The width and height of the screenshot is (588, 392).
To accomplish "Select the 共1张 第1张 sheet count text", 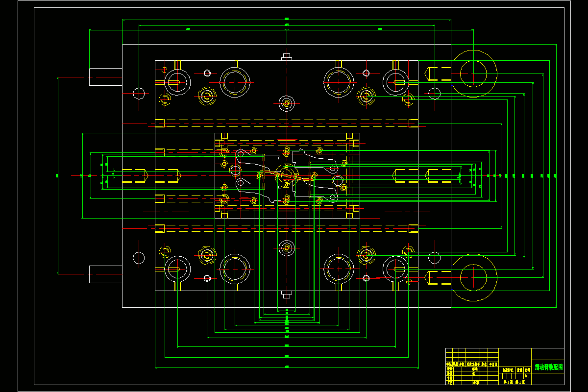I will pos(514,382).
